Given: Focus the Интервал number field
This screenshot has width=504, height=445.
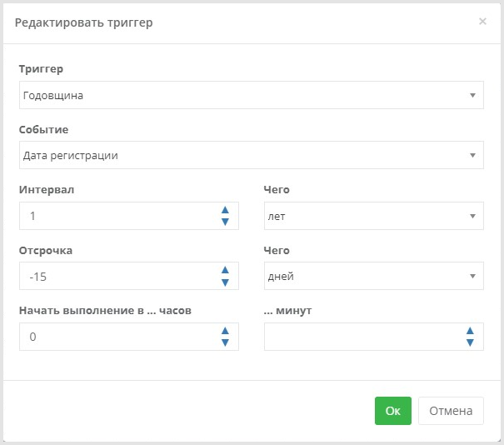Looking at the screenshot, I should 119,216.
